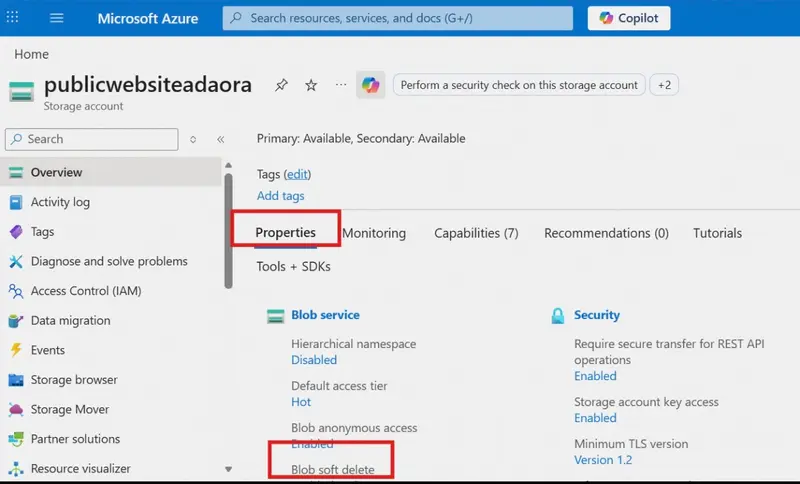Image resolution: width=800 pixels, height=484 pixels.
Task: Click the search magnifier in the top bar
Action: coord(236,18)
